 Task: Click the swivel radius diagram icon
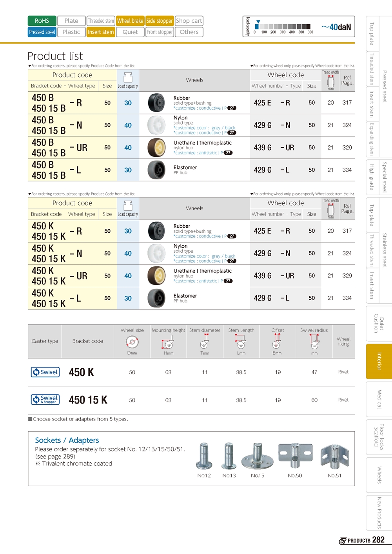pyautogui.click(x=314, y=342)
